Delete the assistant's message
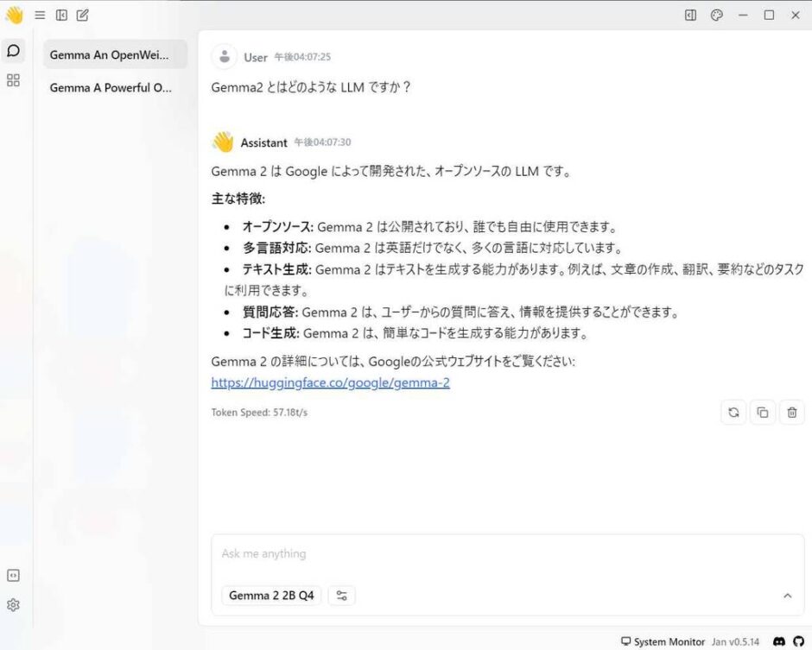 coord(791,412)
